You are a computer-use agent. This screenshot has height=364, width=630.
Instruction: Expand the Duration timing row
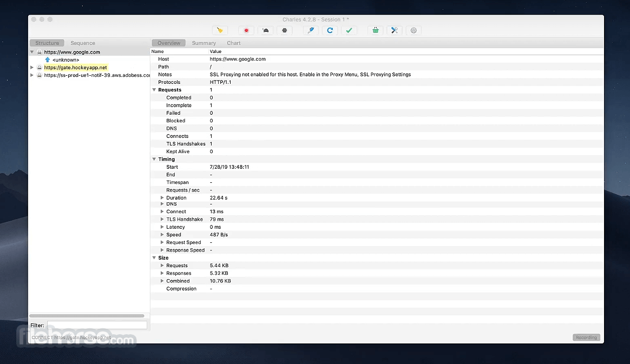[162, 198]
